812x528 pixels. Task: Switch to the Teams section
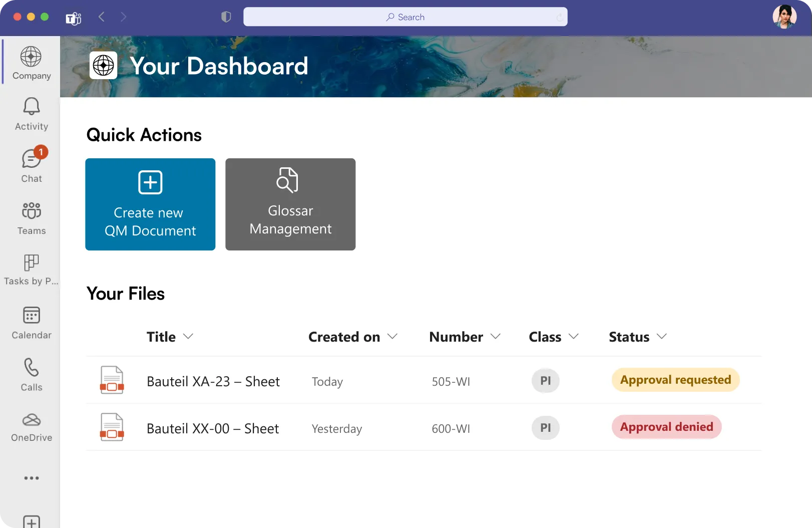coord(31,211)
